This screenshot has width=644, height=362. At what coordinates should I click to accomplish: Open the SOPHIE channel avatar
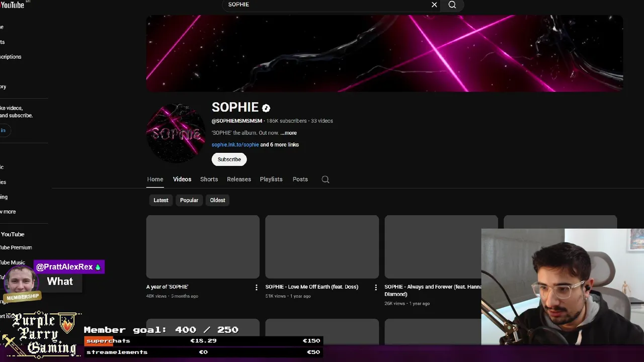[176, 133]
